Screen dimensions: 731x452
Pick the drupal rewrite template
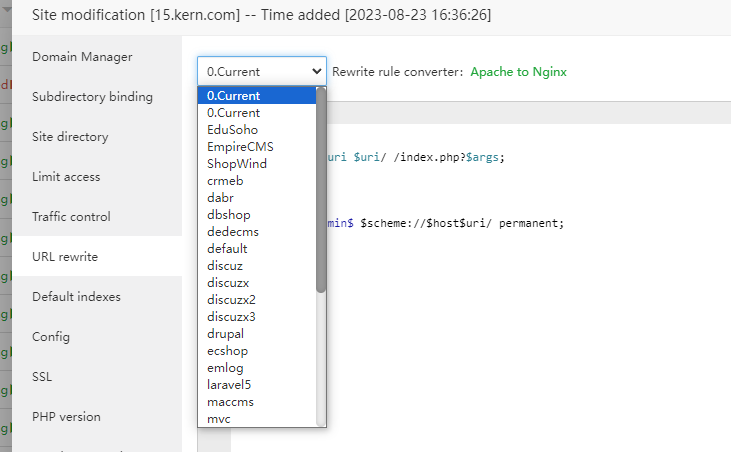click(225, 334)
